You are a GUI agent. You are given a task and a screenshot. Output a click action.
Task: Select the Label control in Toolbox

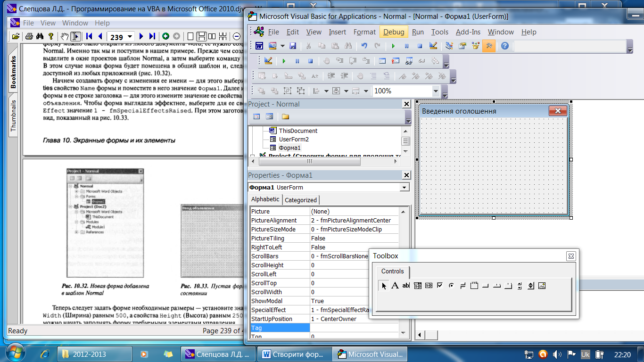(395, 285)
